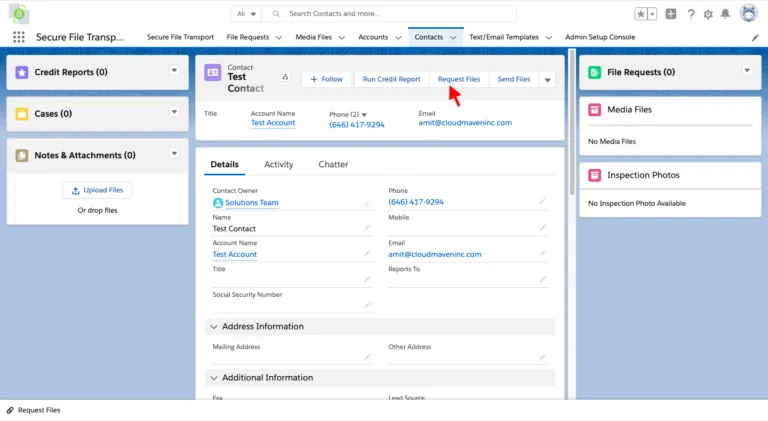The height and width of the screenshot is (421, 768).
Task: Open the App Launcher grid icon
Action: tap(19, 37)
